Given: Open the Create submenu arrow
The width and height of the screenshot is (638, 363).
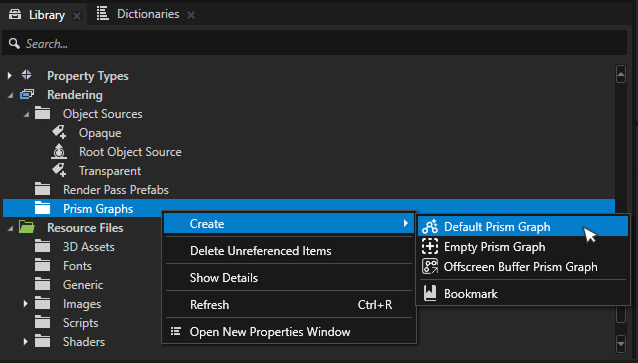Looking at the screenshot, I should [405, 223].
